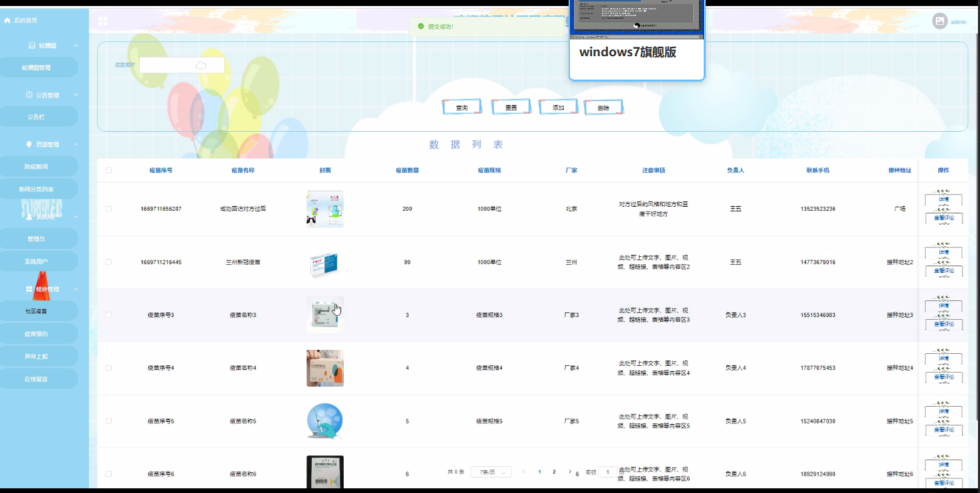
Task: Collapse the 公告管理 menu group
Action: click(x=76, y=95)
